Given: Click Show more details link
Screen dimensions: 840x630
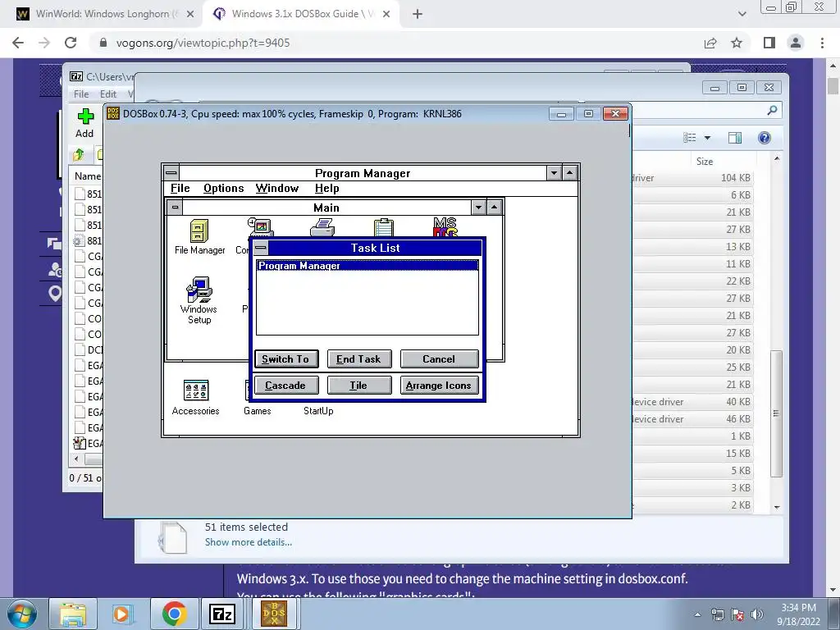Looking at the screenshot, I should [248, 542].
